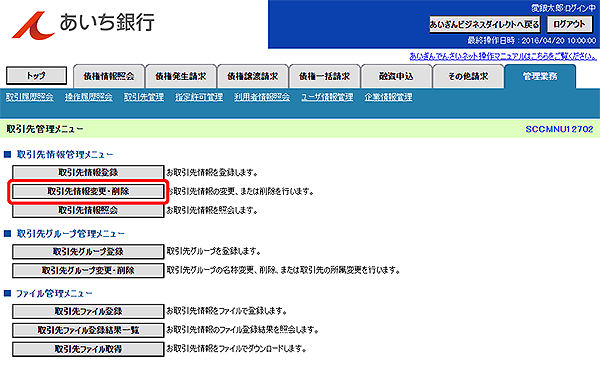The width and height of the screenshot is (600, 369).
Task: Click 取引先グループ登録 button
Action: 88,252
